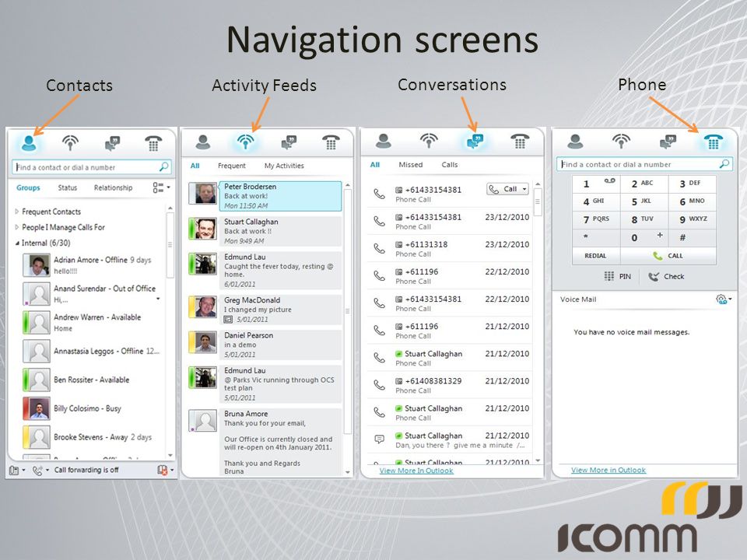Dial the # key
The height and width of the screenshot is (560, 747).
tap(692, 238)
